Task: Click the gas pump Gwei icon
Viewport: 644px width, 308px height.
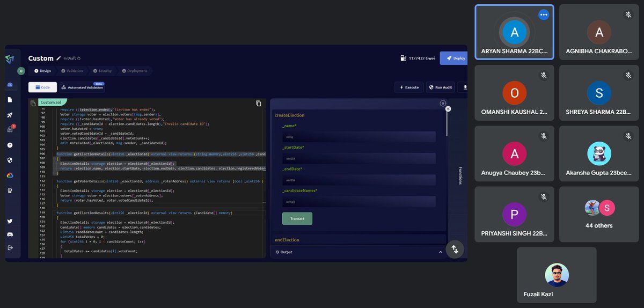Action: [x=403, y=58]
